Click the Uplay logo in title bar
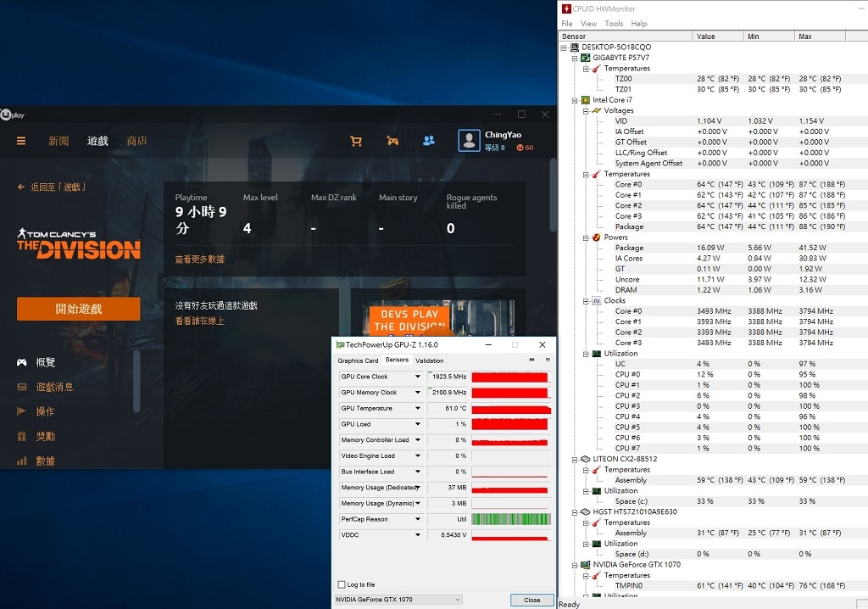The height and width of the screenshot is (609, 868). click(12, 115)
